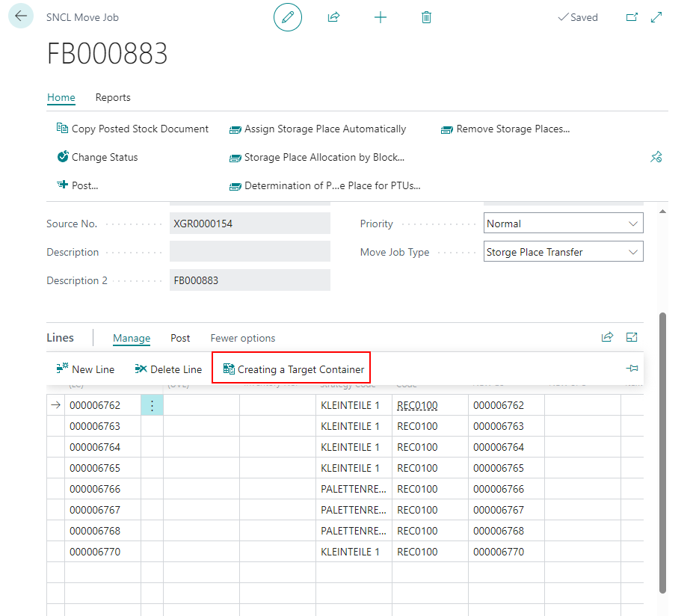
Task: Click Creating a Target Container
Action: coord(293,369)
